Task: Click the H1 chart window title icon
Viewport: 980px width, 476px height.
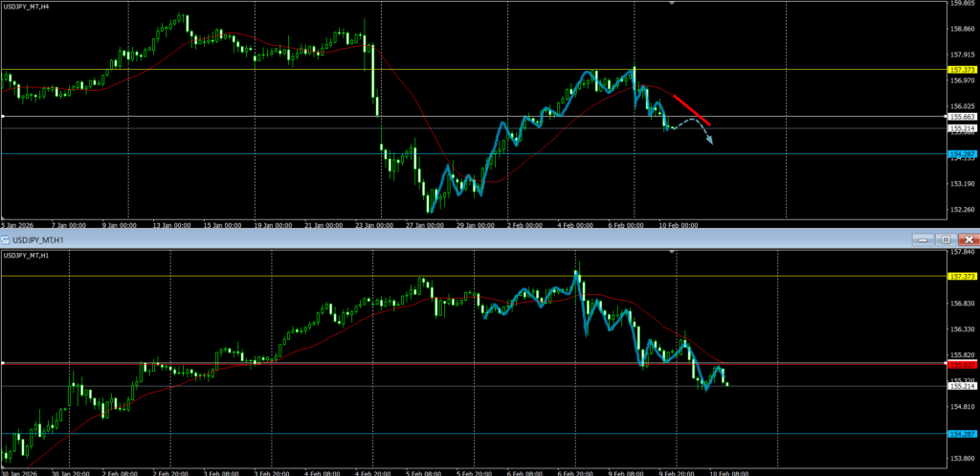Action: coord(5,238)
